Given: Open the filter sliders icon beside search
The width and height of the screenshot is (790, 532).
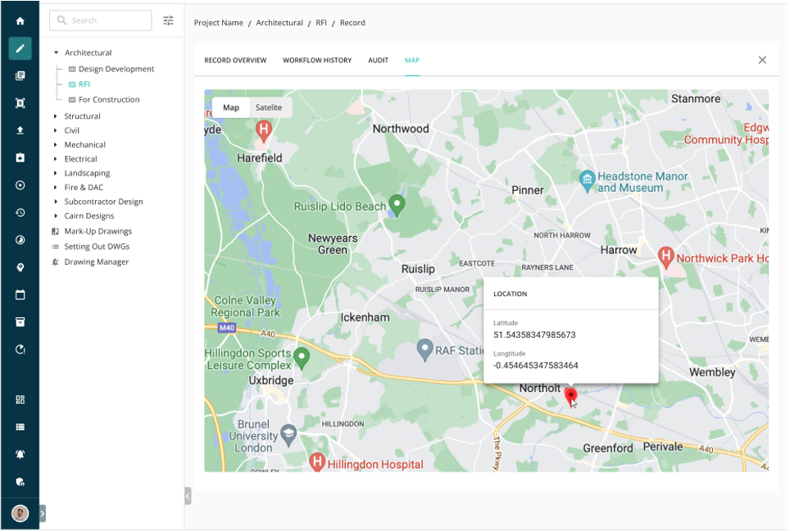Looking at the screenshot, I should (168, 20).
